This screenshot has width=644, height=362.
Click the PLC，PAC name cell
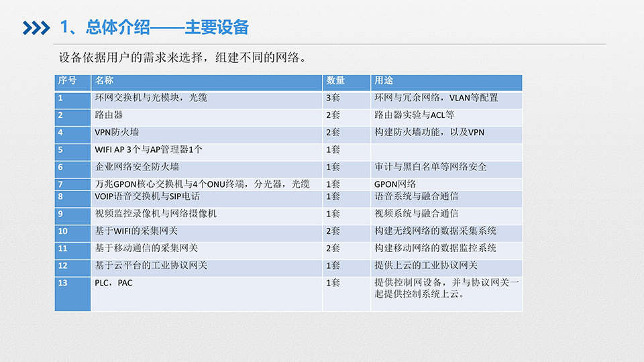[206, 293]
